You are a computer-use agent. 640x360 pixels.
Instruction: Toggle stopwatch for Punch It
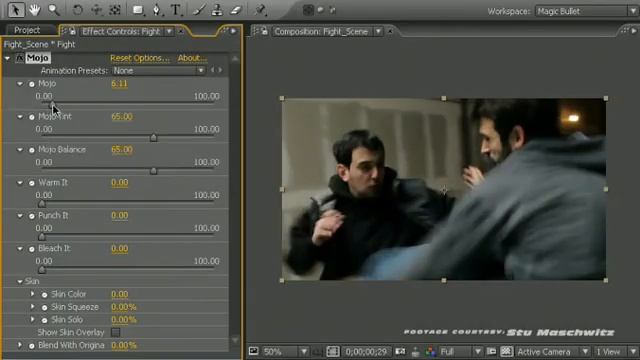coord(32,216)
